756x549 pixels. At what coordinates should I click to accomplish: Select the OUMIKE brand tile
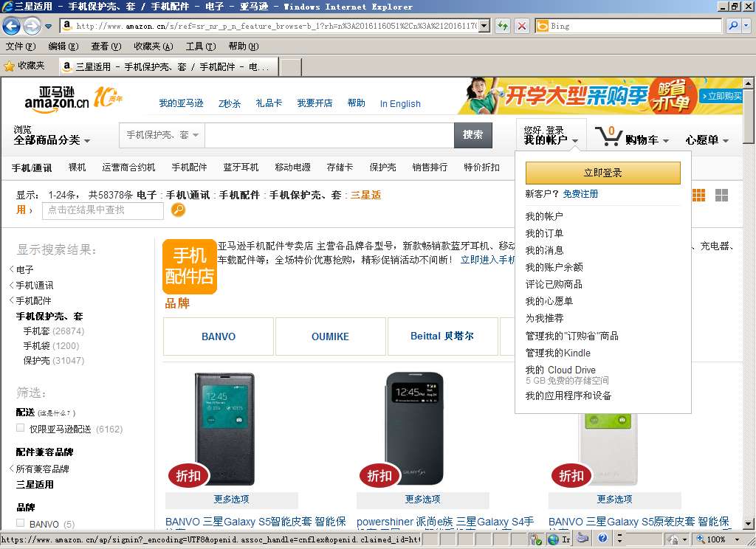pos(330,336)
